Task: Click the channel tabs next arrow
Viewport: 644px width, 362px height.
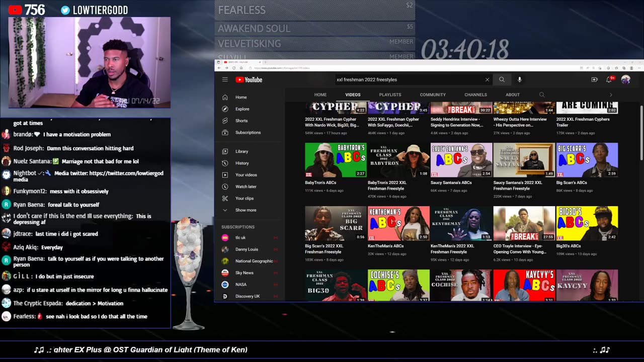Action: [611, 95]
